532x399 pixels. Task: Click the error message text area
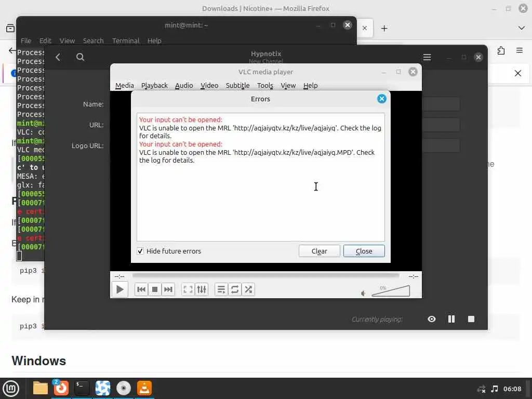[261, 177]
